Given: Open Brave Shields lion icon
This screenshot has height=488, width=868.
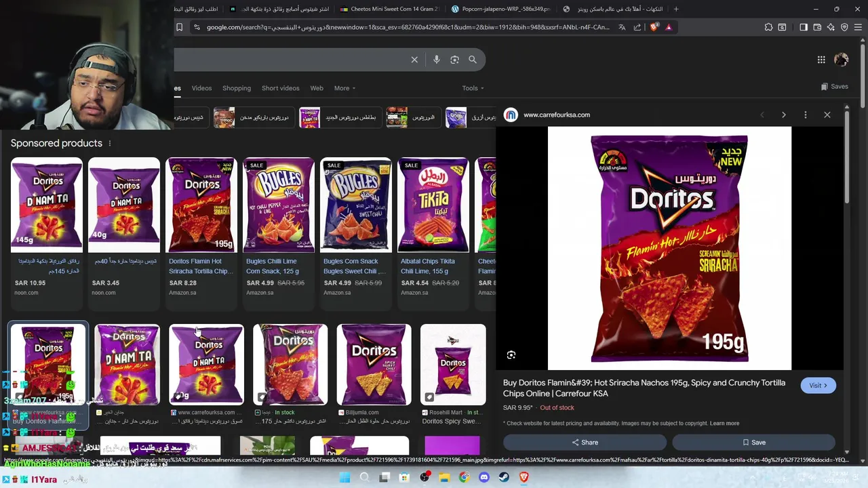Looking at the screenshot, I should pos(654,27).
